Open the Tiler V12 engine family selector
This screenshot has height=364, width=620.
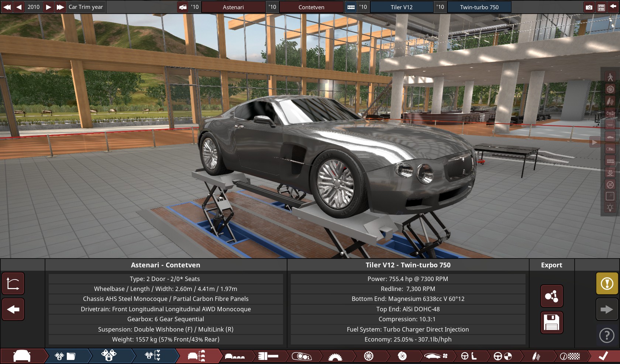tap(402, 7)
